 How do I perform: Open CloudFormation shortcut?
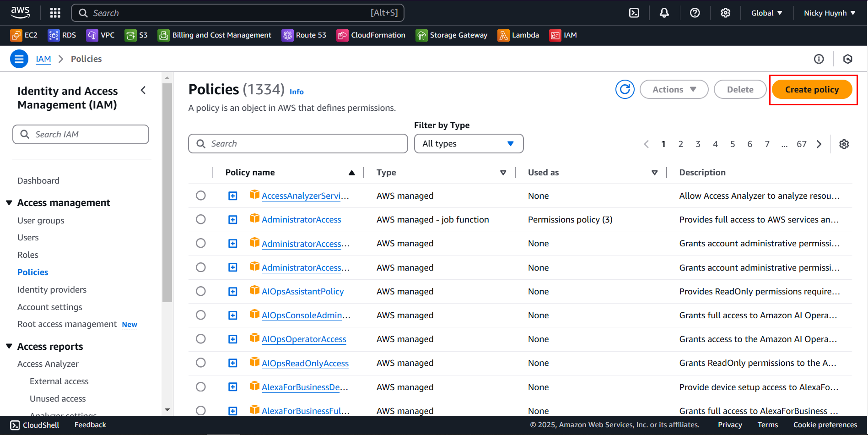371,35
